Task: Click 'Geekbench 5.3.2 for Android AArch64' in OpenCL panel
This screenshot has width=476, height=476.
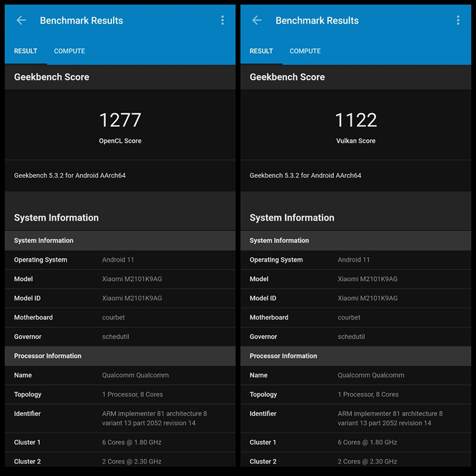Action: coord(70,176)
